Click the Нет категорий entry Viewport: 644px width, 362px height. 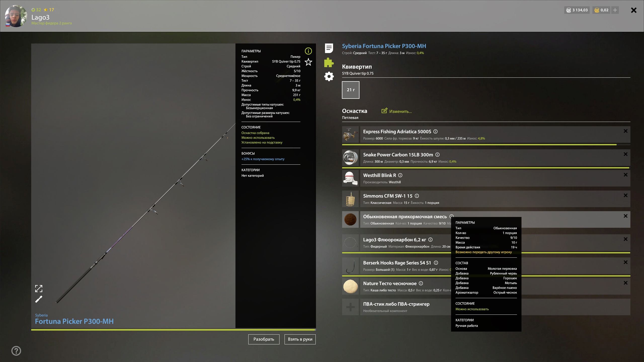pos(253,175)
